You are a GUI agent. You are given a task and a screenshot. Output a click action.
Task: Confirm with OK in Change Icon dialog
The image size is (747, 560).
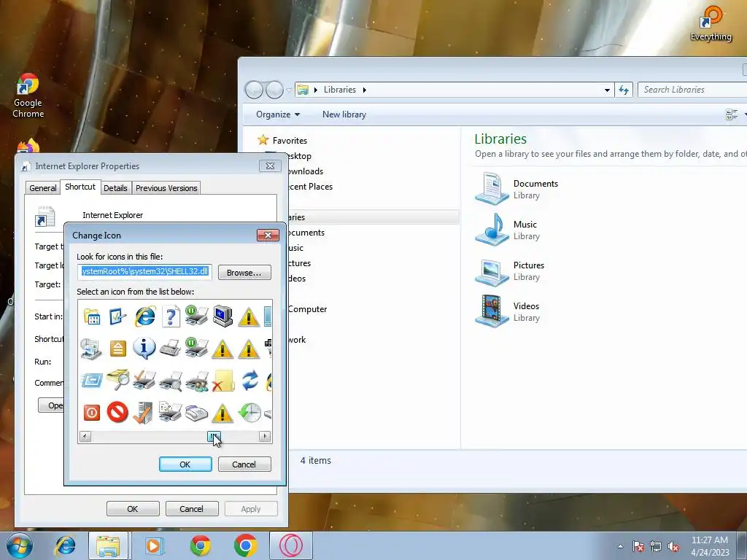coord(185,464)
